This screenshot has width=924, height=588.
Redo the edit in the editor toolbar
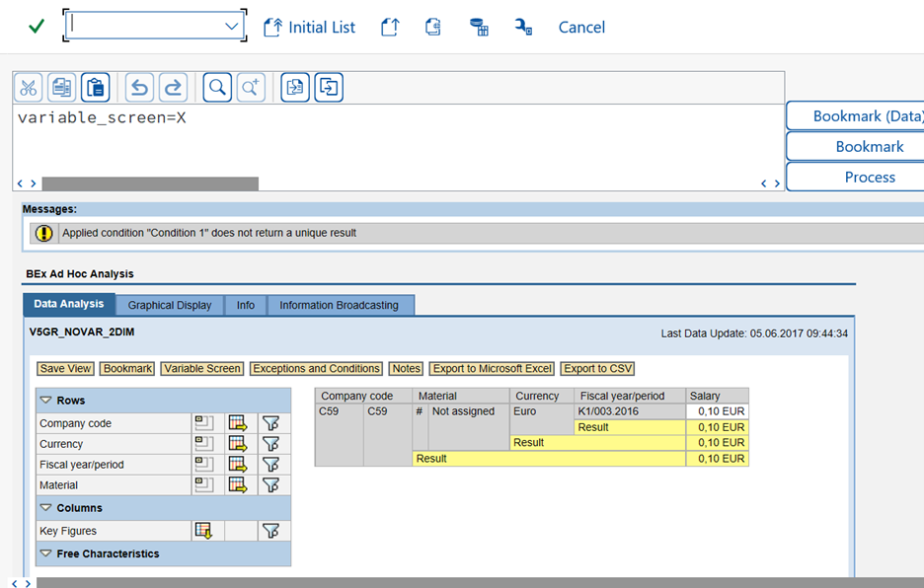pos(173,88)
